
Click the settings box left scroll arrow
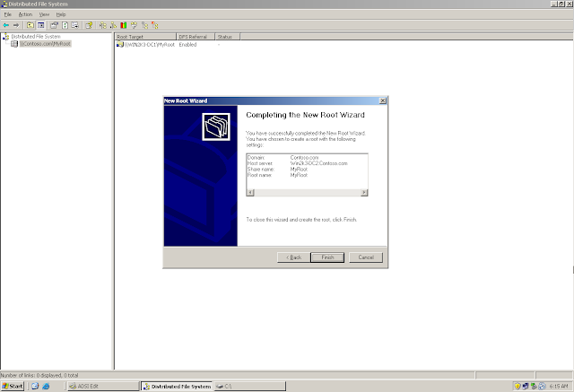[250, 192]
